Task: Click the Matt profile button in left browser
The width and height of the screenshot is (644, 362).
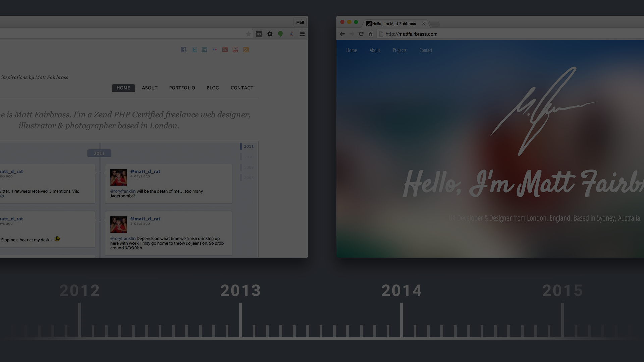Action: click(300, 22)
